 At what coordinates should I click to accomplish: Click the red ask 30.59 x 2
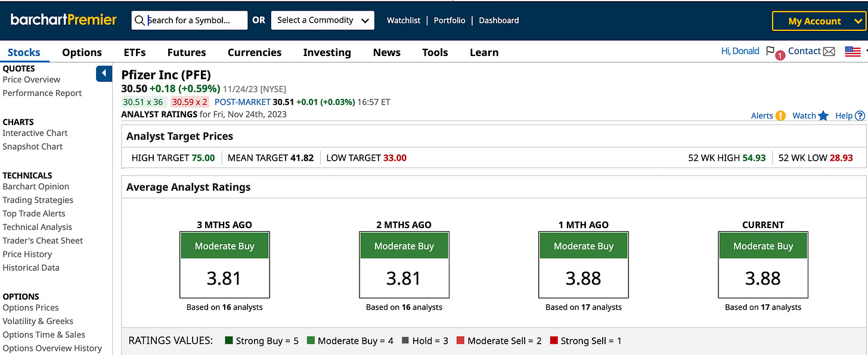[190, 102]
